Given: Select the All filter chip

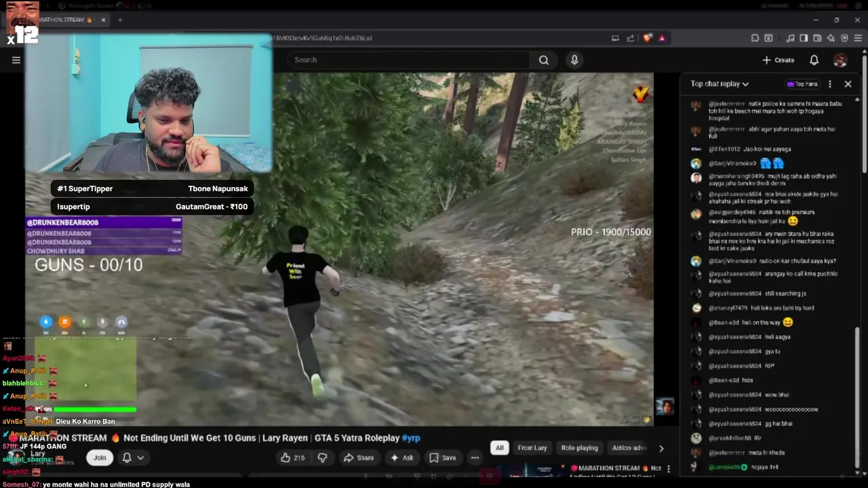Looking at the screenshot, I should tap(500, 448).
